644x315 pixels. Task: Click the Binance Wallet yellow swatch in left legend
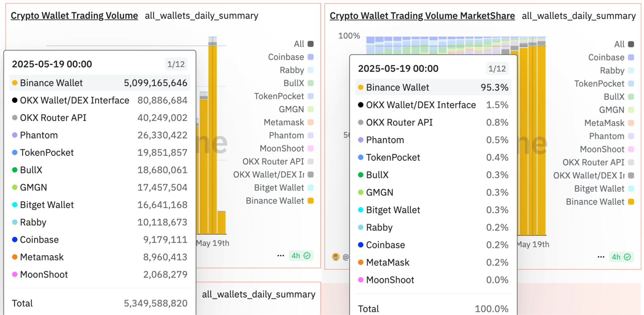[x=311, y=201]
